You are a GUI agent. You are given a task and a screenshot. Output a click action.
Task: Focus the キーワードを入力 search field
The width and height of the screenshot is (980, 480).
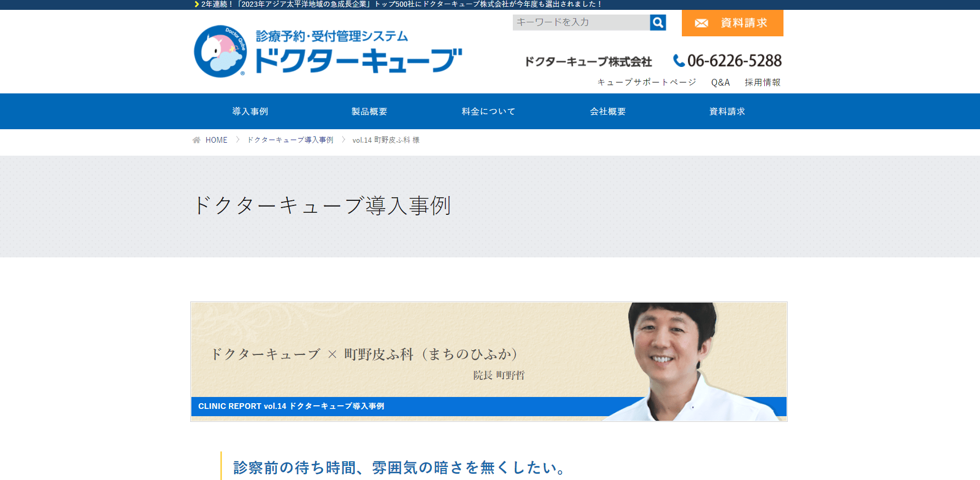(x=581, y=22)
